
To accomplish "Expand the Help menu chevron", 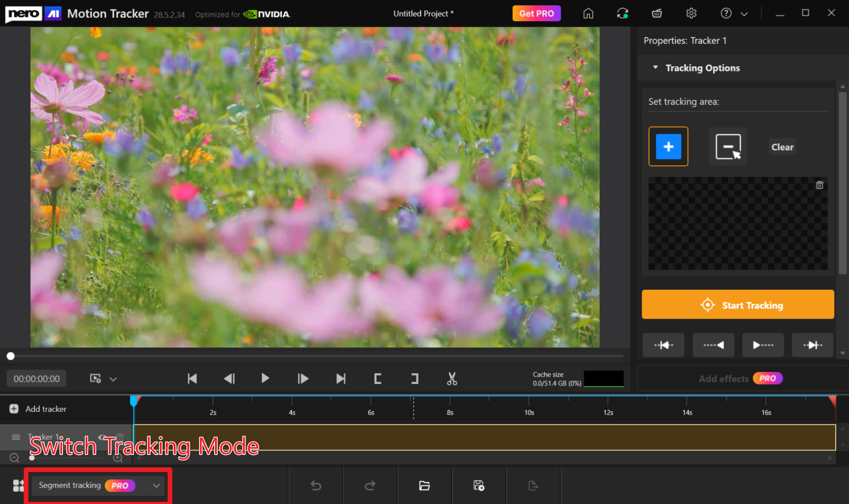I will 744,14.
